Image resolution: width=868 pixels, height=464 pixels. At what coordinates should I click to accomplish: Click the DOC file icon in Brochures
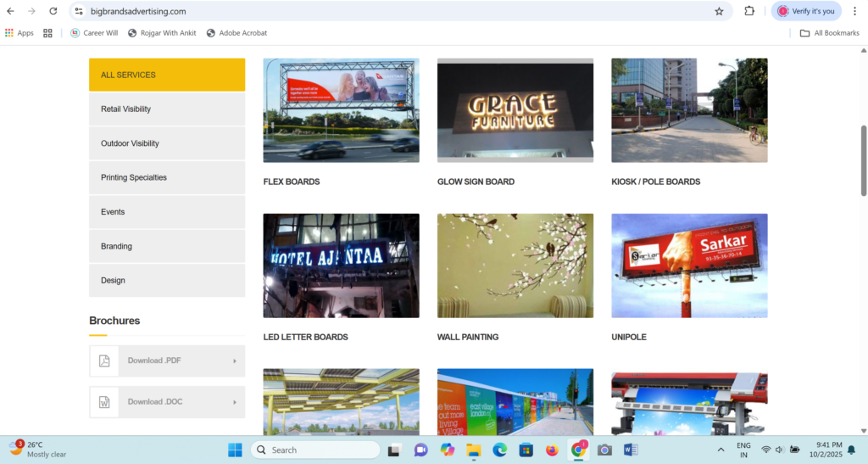tap(104, 402)
